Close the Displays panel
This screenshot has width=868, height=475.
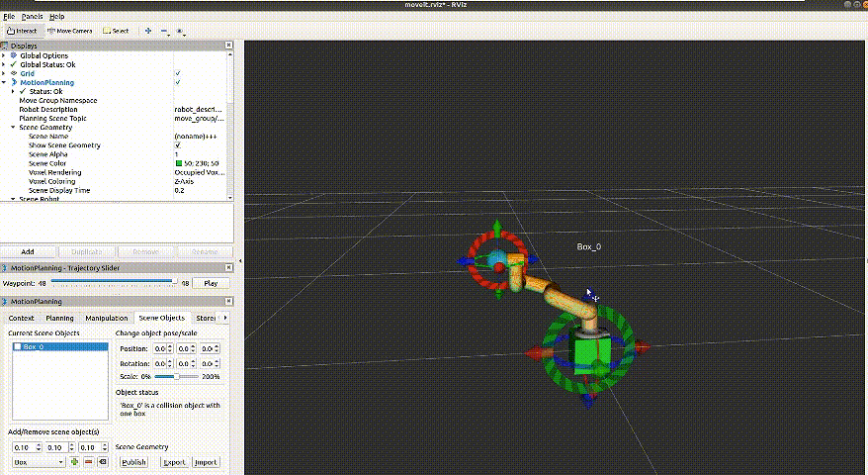(x=228, y=45)
